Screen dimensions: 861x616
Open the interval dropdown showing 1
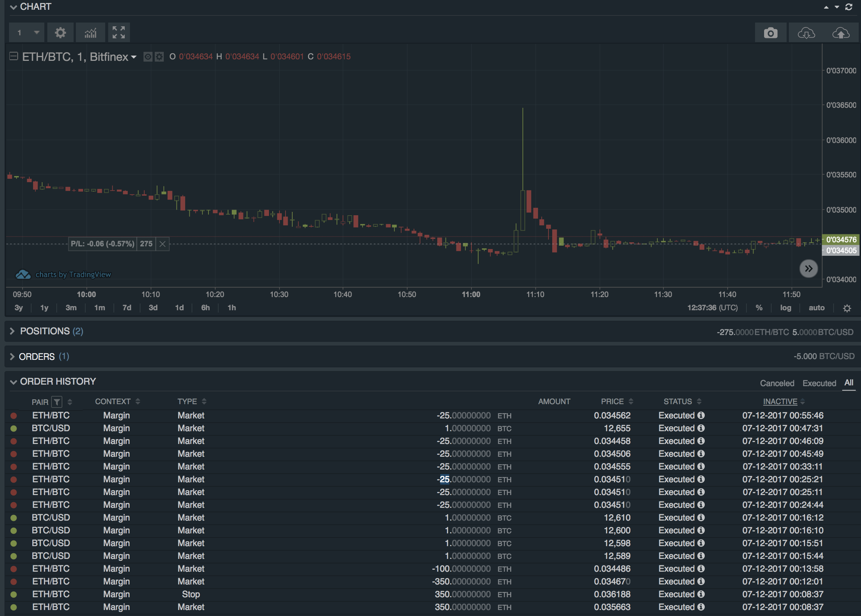[27, 33]
